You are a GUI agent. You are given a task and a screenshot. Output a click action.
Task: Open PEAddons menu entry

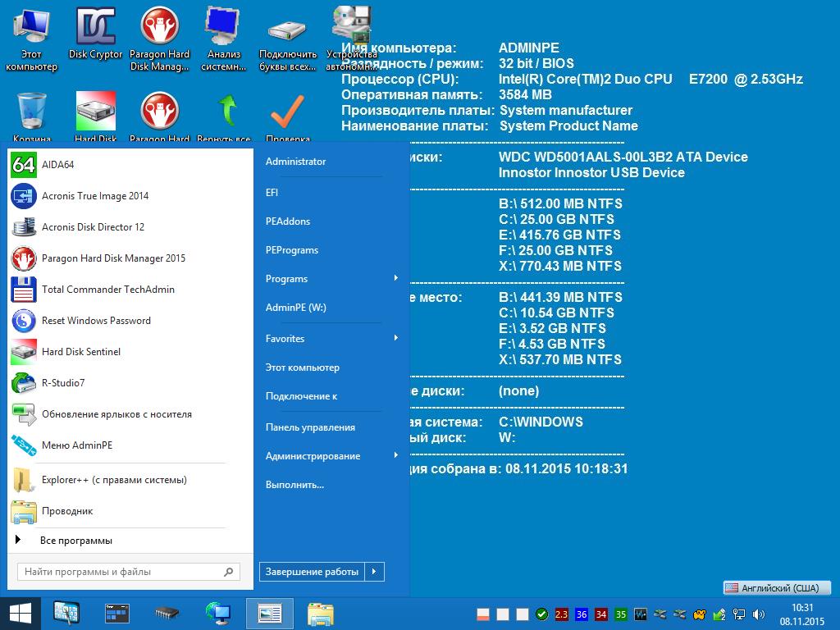(288, 221)
